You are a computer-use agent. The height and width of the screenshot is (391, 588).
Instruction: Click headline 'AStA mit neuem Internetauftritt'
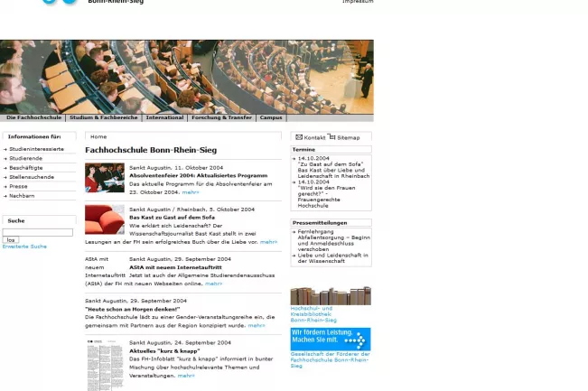[x=175, y=267]
